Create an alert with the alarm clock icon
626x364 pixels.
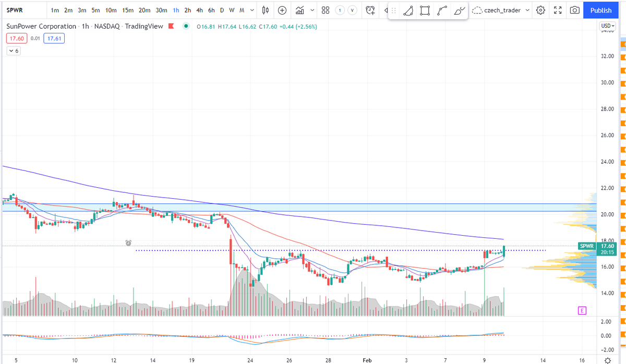370,10
